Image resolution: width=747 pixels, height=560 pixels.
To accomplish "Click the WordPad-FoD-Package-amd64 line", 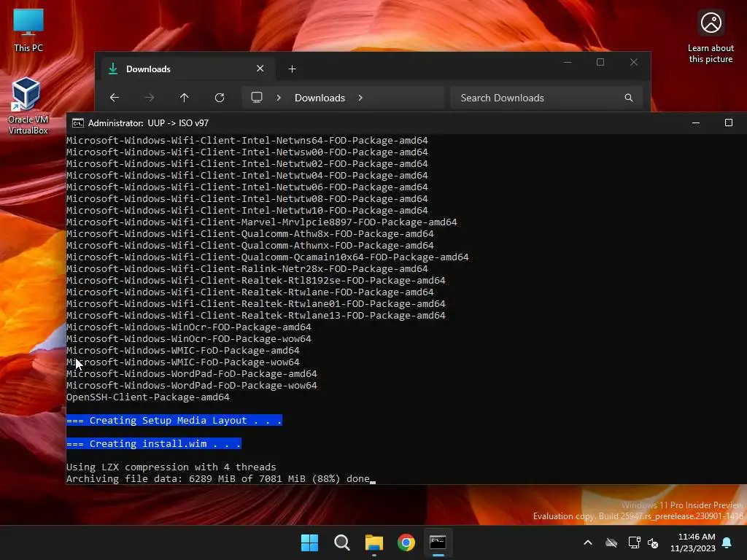I will tap(192, 373).
